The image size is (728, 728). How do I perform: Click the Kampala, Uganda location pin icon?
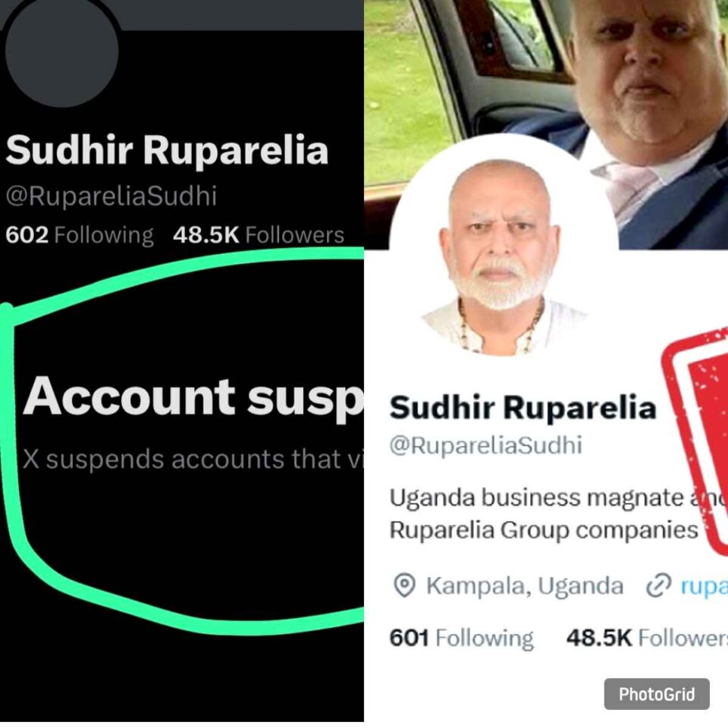click(404, 586)
